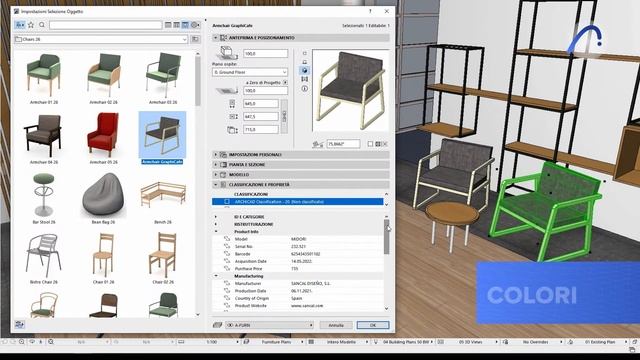Viewport: 640px width, 360px height.
Task: Select the shaded 3D preview icon
Action: pos(304,71)
